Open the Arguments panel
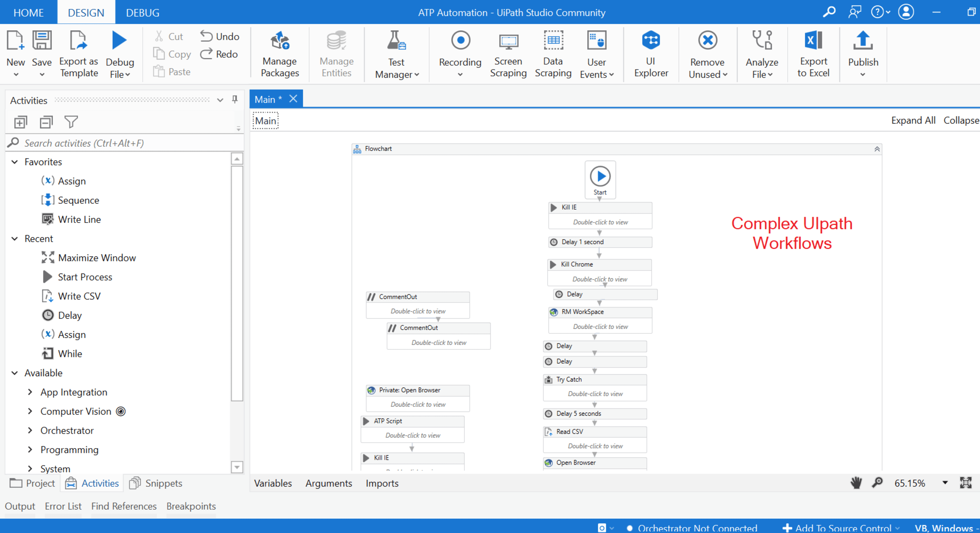 (329, 483)
